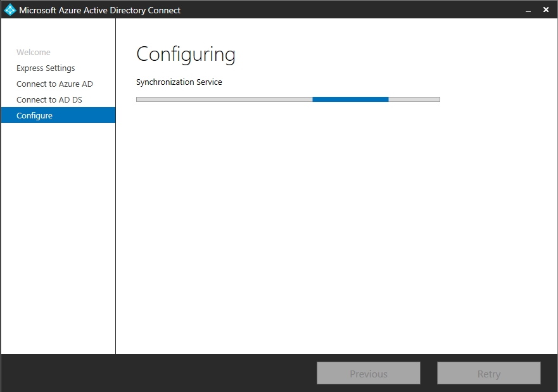558x392 pixels.
Task: Go to Express Settings step
Action: click(46, 68)
